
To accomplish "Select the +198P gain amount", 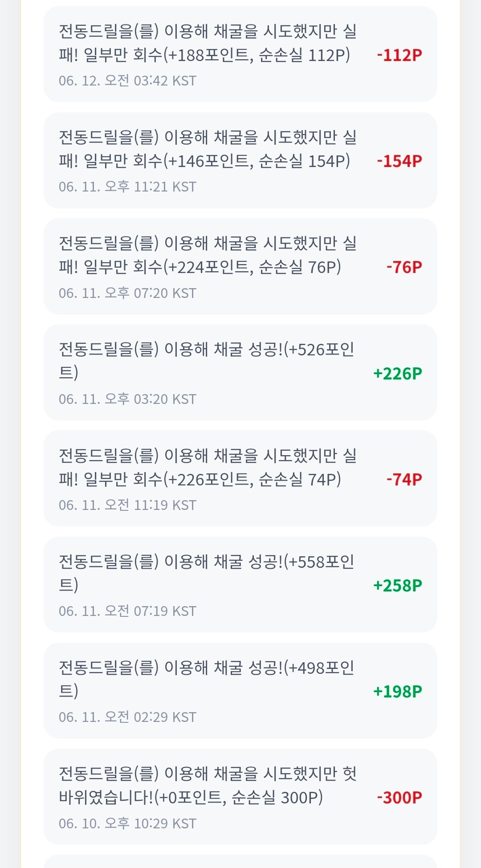I will [398, 691].
